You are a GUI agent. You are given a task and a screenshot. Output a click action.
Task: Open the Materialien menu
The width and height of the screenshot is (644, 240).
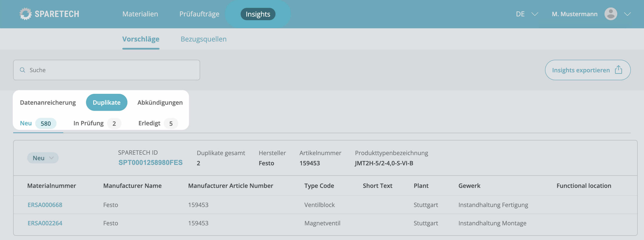coord(140,14)
